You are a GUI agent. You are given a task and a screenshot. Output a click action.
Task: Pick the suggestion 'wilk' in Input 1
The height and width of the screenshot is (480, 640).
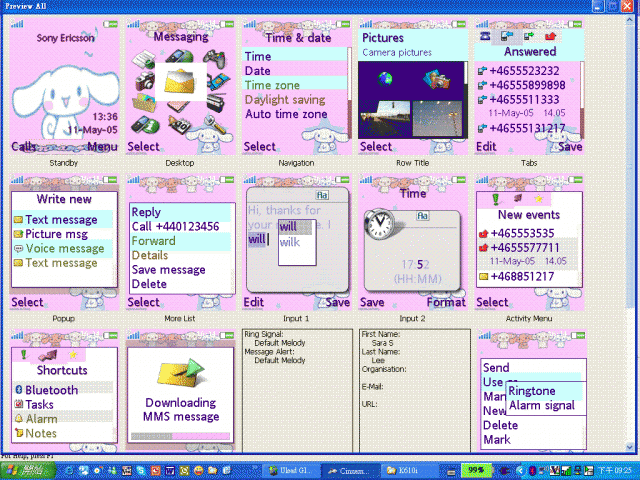pos(290,242)
